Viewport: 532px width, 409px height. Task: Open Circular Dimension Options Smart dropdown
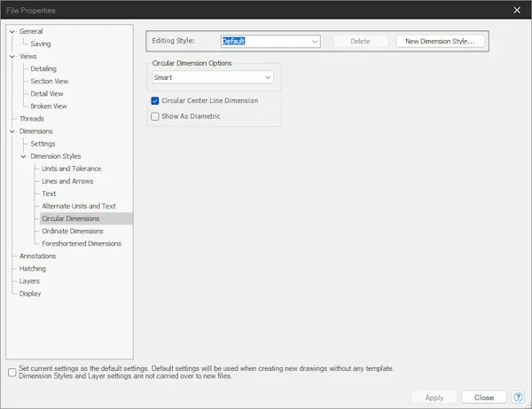coord(213,77)
